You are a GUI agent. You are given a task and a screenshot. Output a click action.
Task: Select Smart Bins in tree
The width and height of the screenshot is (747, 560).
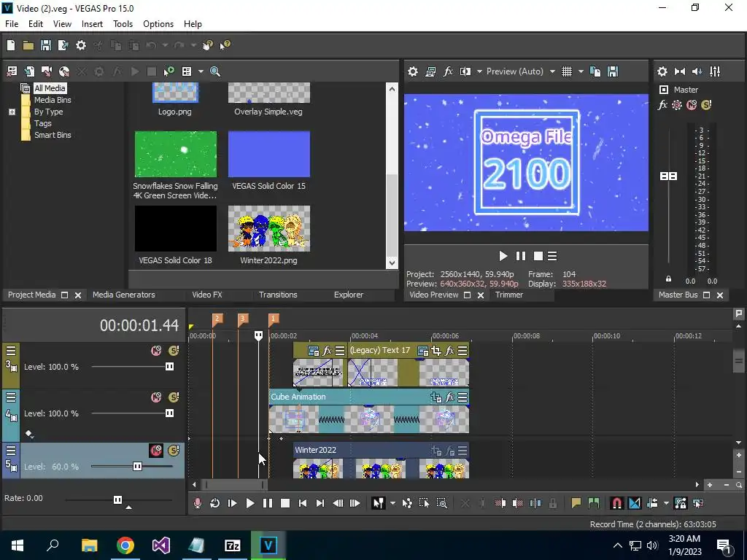[53, 135]
